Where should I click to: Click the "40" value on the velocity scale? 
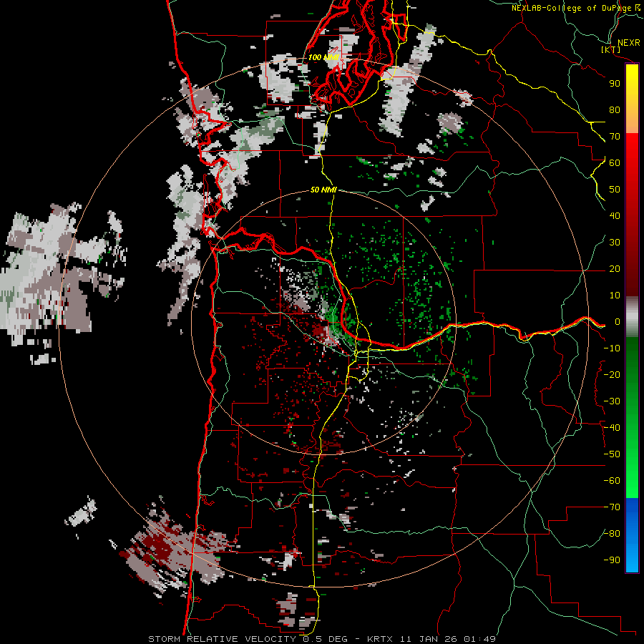click(615, 216)
